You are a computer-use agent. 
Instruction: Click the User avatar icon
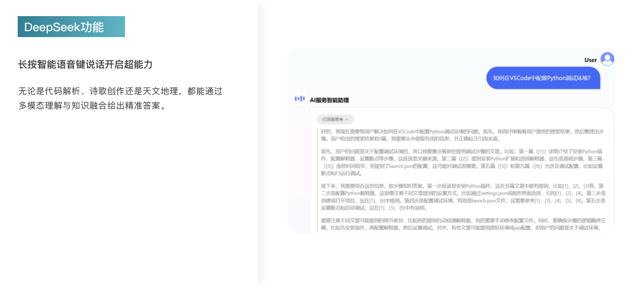tap(607, 59)
